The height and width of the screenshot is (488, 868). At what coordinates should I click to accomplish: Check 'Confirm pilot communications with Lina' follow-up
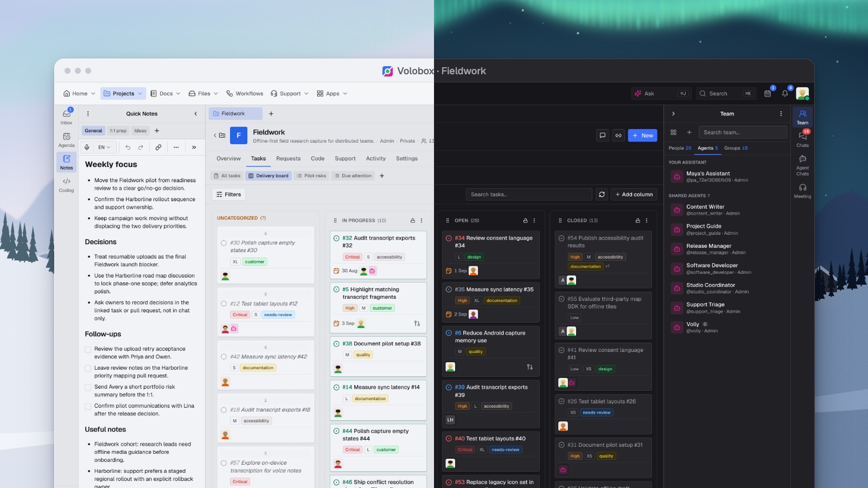(88, 406)
